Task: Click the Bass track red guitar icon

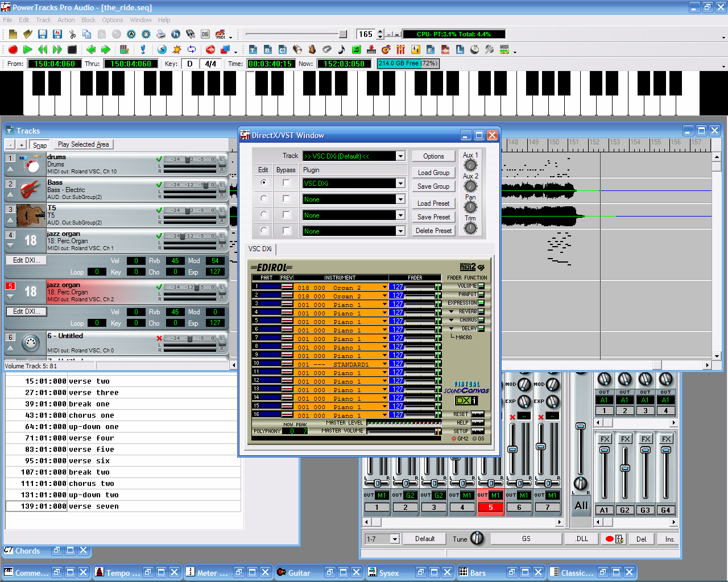Action: coord(30,190)
